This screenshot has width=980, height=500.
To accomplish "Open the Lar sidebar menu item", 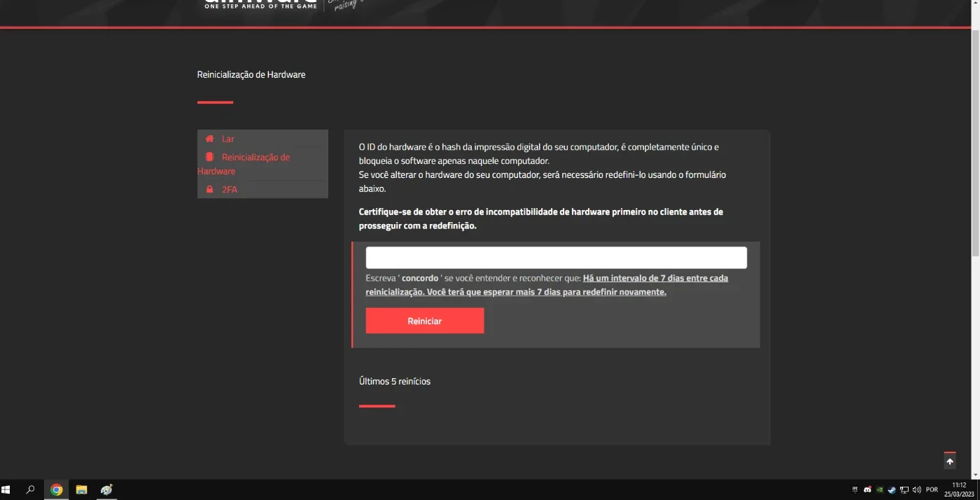I will click(262, 139).
